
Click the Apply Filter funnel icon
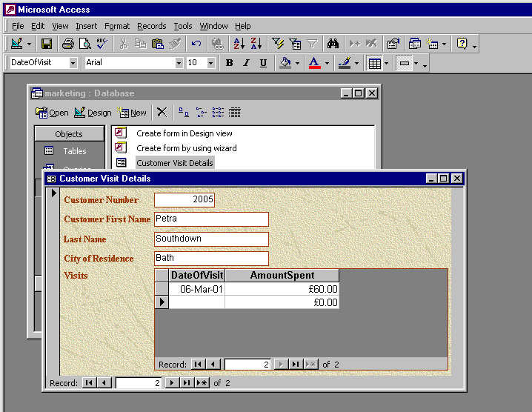[312, 44]
